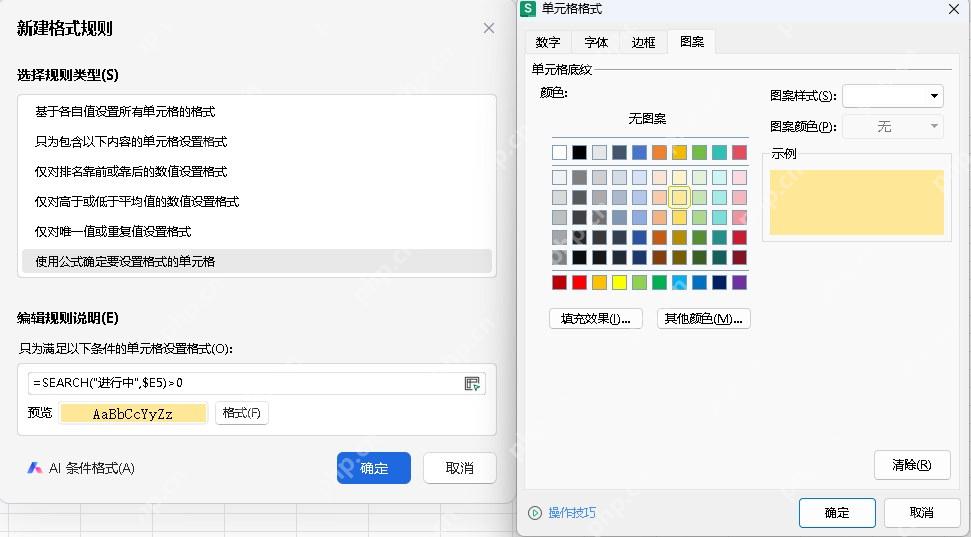Viewport: 971px width, 537px height.
Task: Click the 选择规则类型(S) heading
Action: click(67, 75)
